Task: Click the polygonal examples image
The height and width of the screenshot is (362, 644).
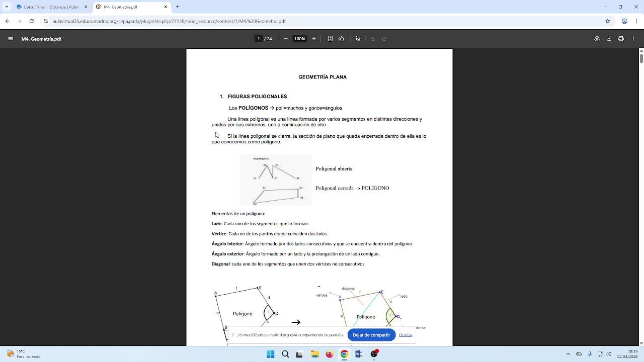Action: coord(275,180)
